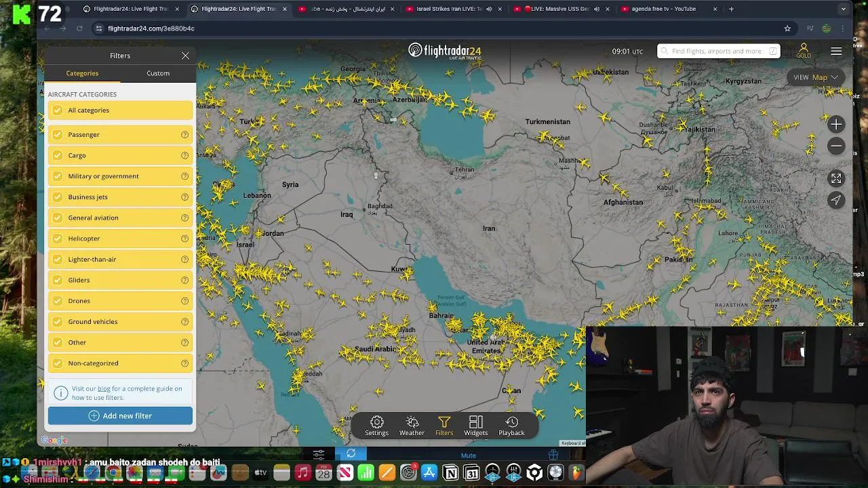This screenshot has height=488, width=868.
Task: Open the Music app in the Dock
Action: (302, 473)
